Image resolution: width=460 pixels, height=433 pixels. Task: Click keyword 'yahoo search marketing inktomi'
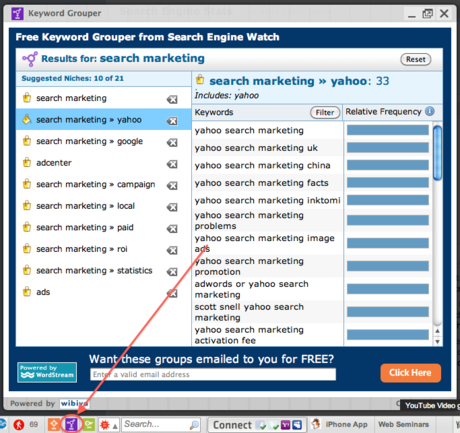(267, 200)
